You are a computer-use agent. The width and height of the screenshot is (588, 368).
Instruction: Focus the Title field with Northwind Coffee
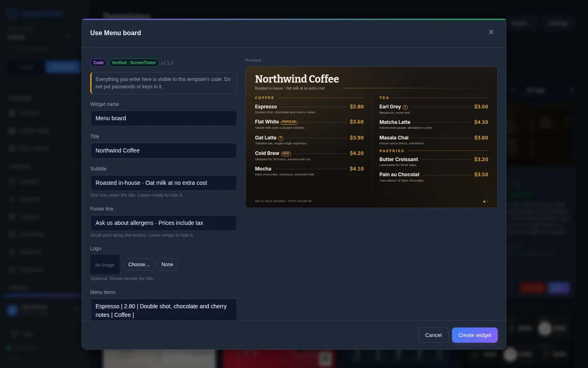(163, 150)
